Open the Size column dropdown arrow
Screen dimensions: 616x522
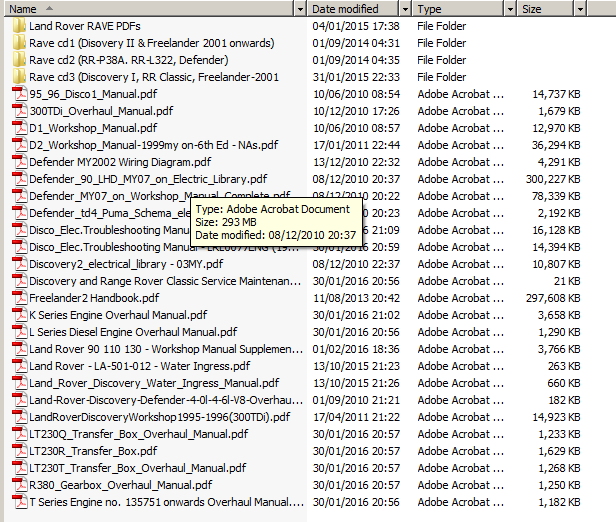(x=580, y=9)
